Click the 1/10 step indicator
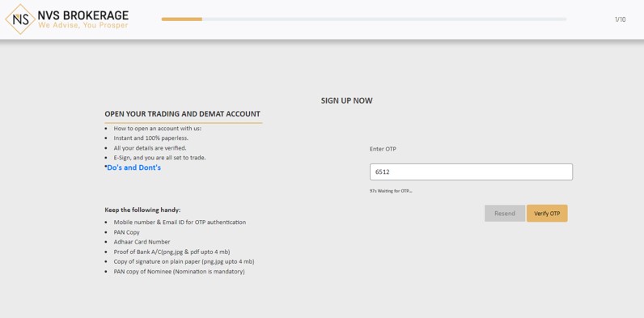Viewport: 644px width, 318px height. pos(621,19)
